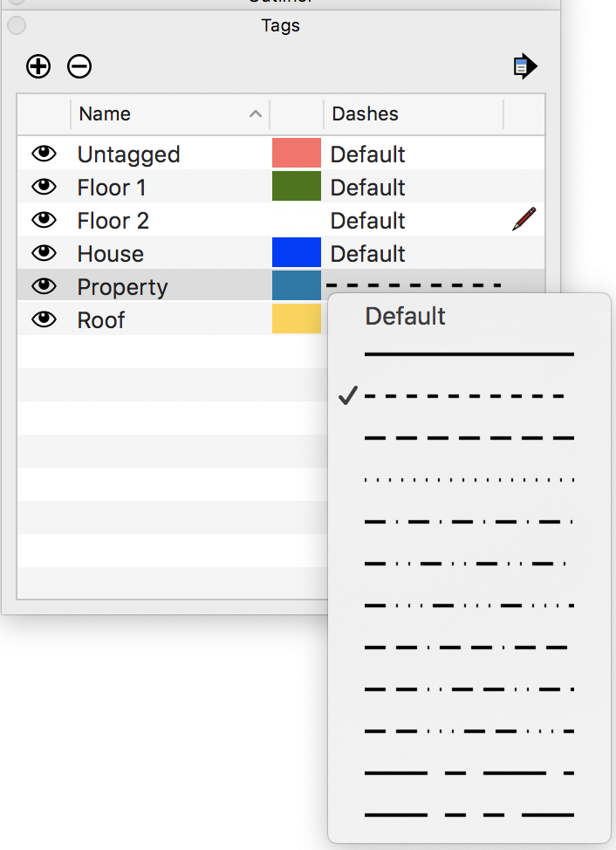Click the Remove Tag minus icon
This screenshot has width=616, height=850.
click(79, 66)
